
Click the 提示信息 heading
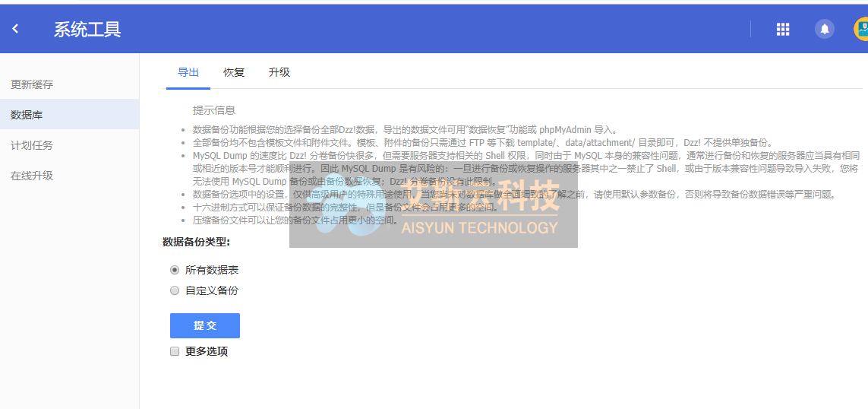214,110
